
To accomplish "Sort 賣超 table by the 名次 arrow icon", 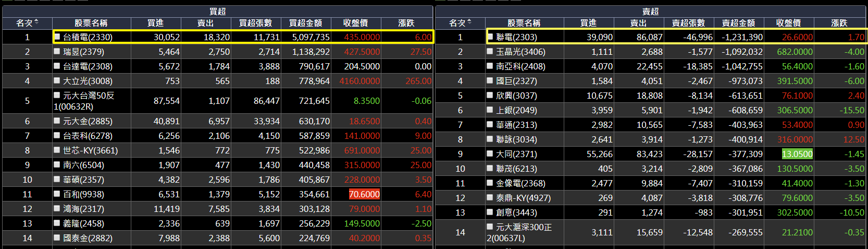I will 469,22.
